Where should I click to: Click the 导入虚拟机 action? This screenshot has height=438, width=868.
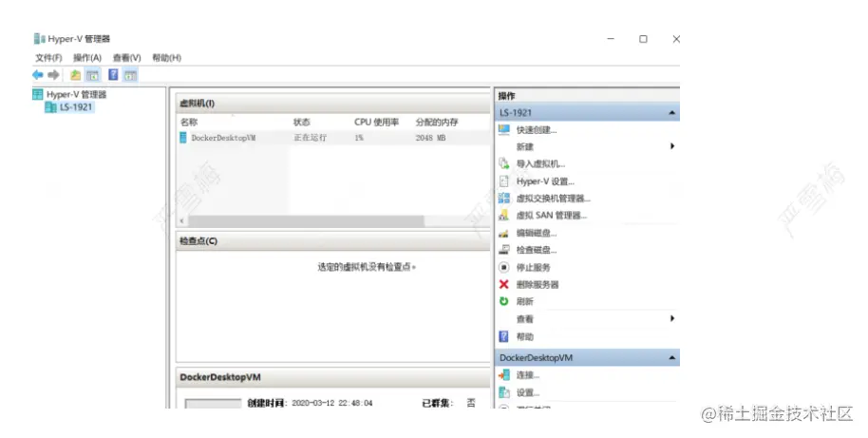click(x=540, y=164)
